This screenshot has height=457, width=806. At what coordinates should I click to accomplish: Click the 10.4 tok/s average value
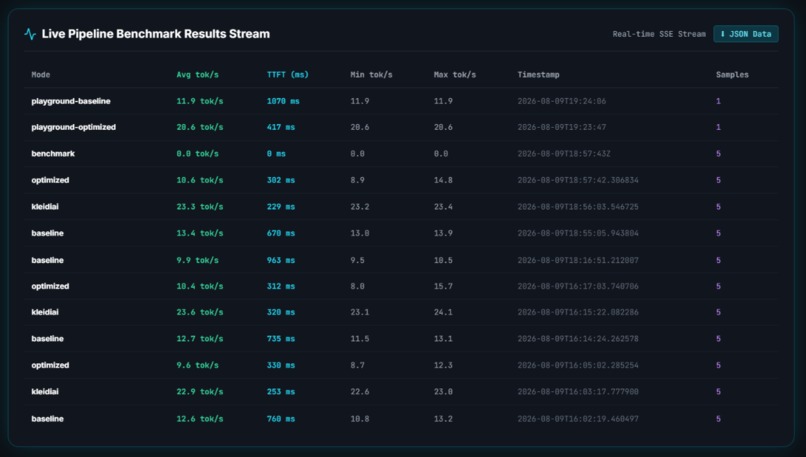coord(200,286)
